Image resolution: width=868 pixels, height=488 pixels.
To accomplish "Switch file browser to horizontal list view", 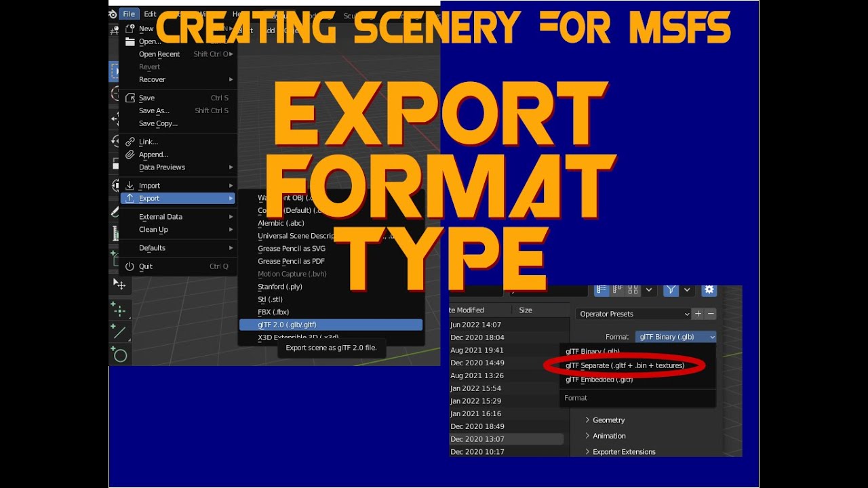I will (617, 289).
